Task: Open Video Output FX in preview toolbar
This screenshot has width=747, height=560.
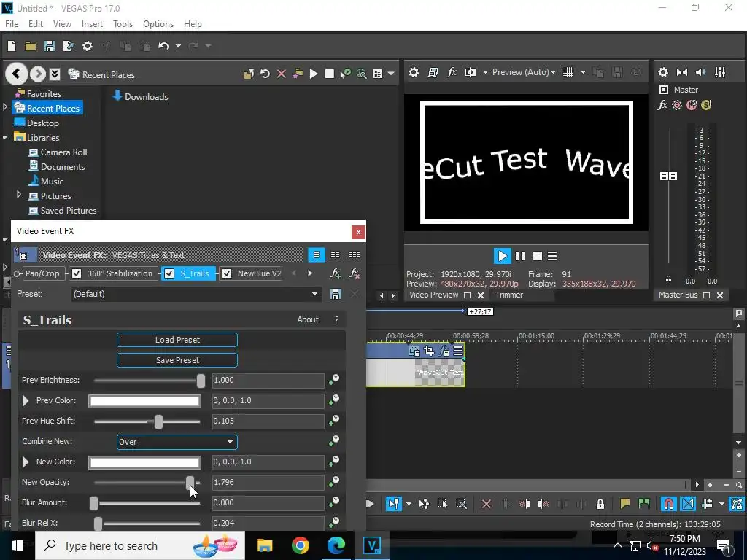Action: 451,72
